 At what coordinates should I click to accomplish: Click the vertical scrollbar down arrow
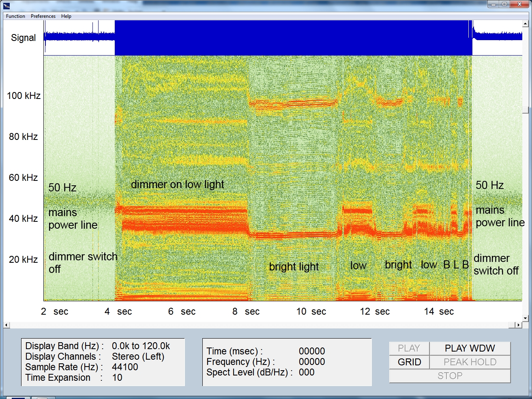526,318
